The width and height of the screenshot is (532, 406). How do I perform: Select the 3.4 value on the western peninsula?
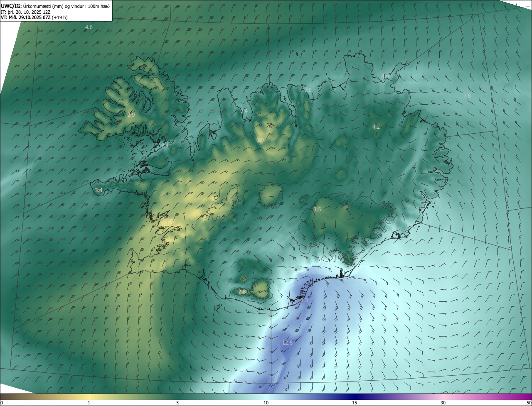click(x=99, y=190)
